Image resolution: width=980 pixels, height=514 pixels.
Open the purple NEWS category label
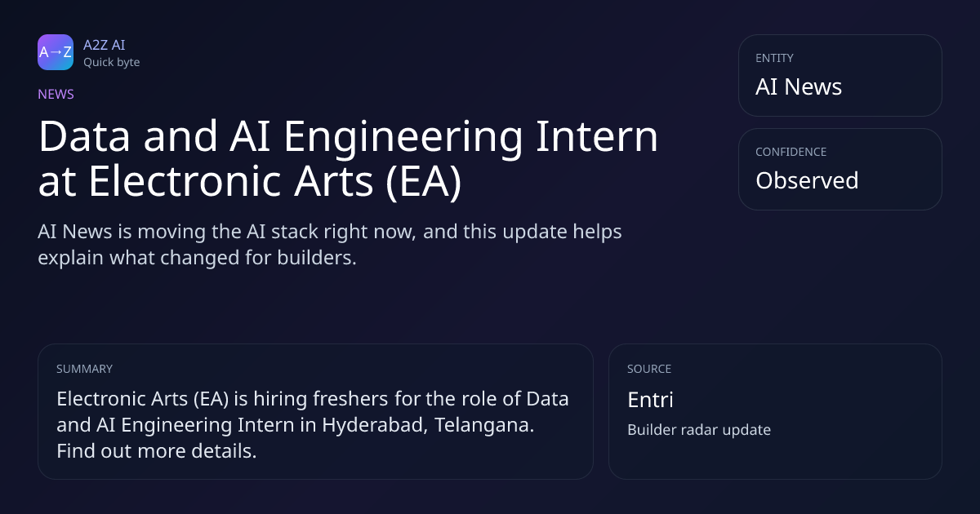[56, 94]
